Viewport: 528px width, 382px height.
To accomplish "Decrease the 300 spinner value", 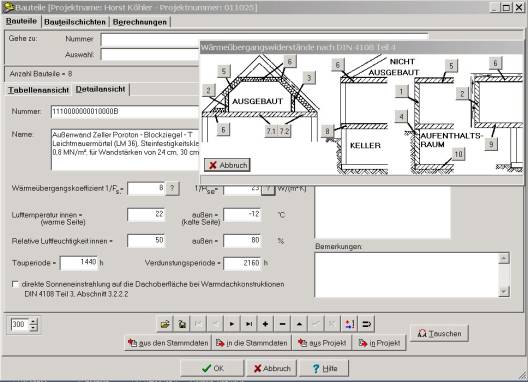I will tap(33, 328).
